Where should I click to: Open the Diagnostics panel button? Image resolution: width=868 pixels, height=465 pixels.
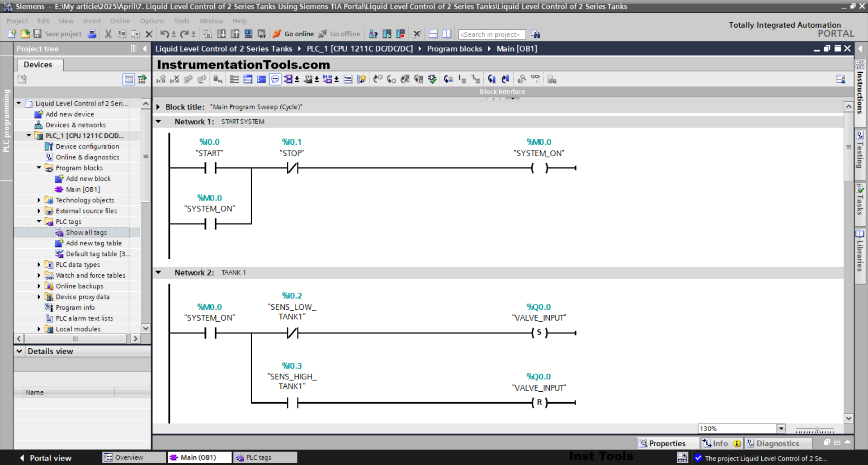pyautogui.click(x=778, y=443)
